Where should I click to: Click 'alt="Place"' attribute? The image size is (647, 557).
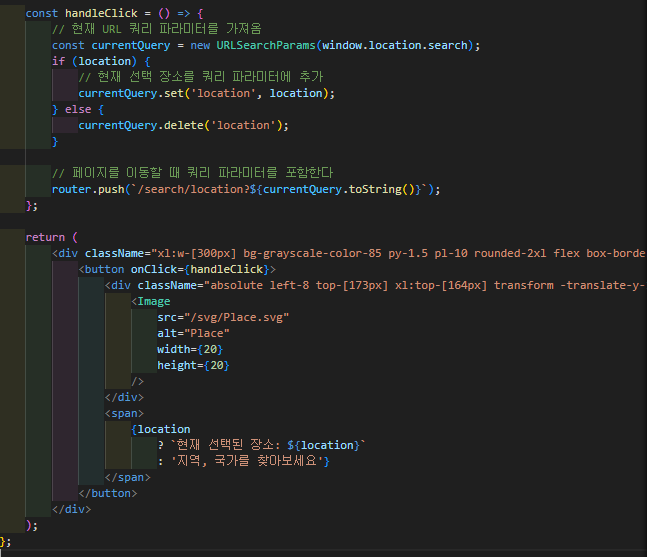click(x=194, y=333)
